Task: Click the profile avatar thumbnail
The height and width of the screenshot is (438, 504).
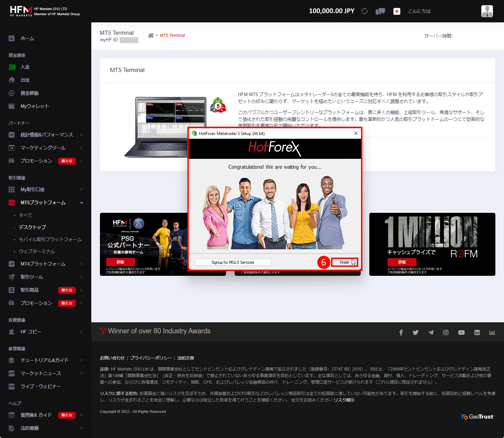Action: pyautogui.click(x=487, y=11)
